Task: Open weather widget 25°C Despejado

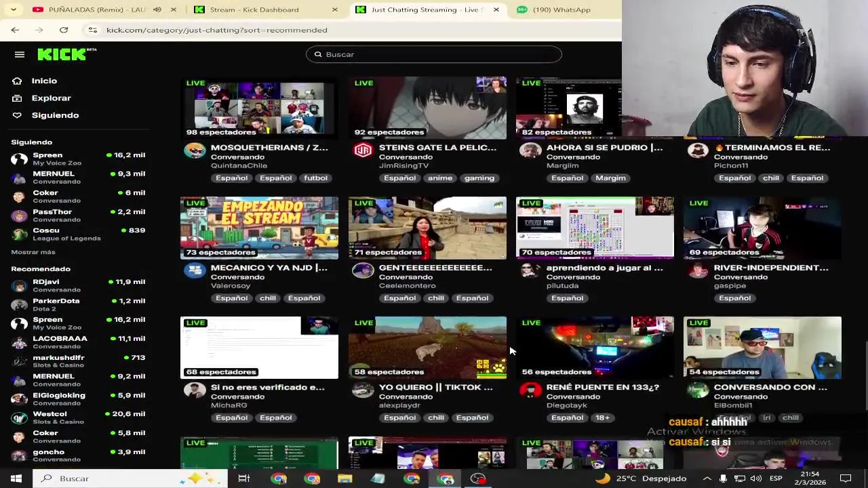Action: pyautogui.click(x=642, y=479)
